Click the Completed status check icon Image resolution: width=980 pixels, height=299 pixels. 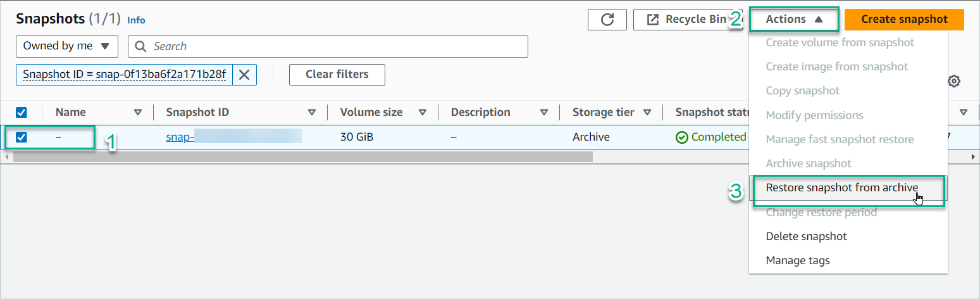click(681, 137)
